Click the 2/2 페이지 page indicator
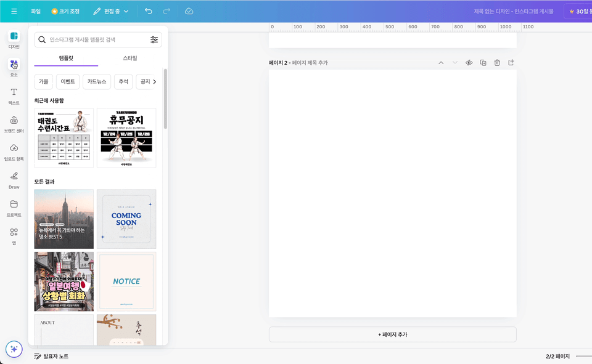This screenshot has width=592, height=364. click(x=557, y=357)
